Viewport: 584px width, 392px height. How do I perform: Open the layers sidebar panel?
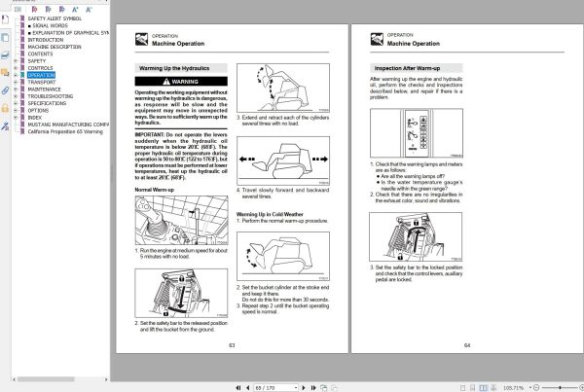(x=5, y=55)
